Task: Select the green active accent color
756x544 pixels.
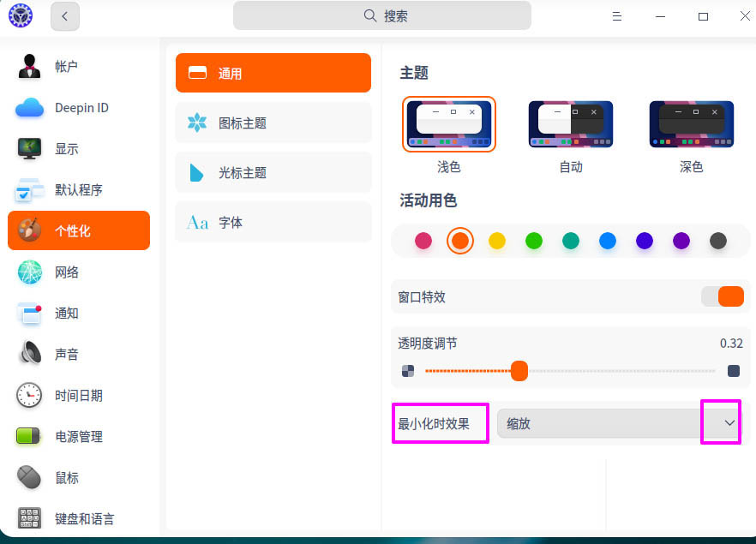Action: [x=534, y=241]
